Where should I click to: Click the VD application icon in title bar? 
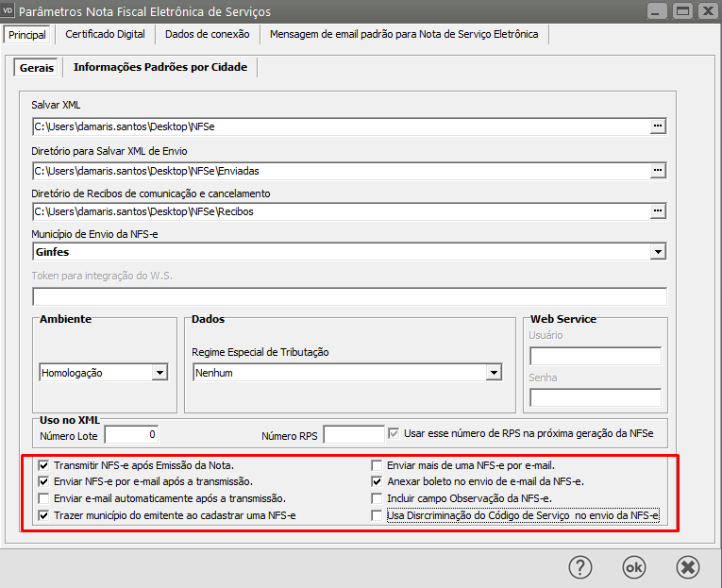click(9, 11)
